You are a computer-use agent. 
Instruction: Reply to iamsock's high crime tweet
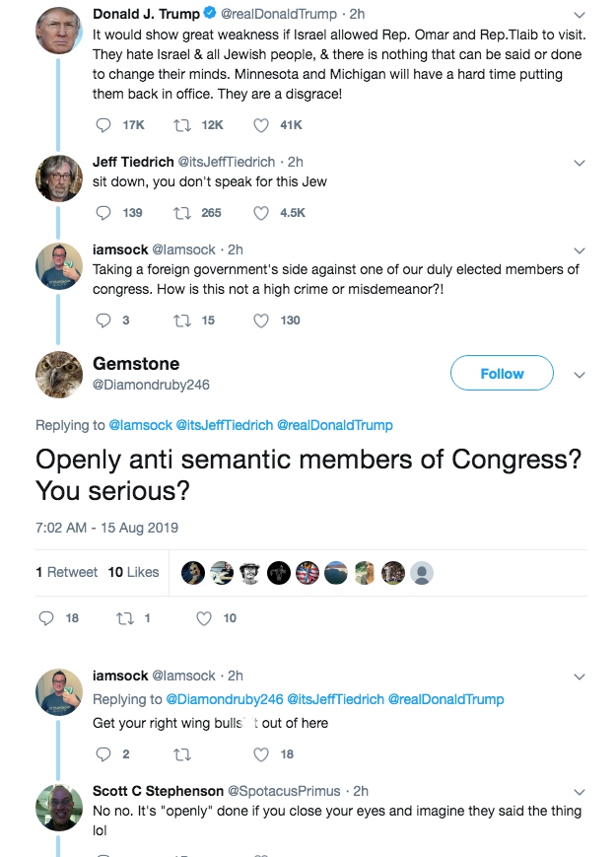pyautogui.click(x=105, y=321)
